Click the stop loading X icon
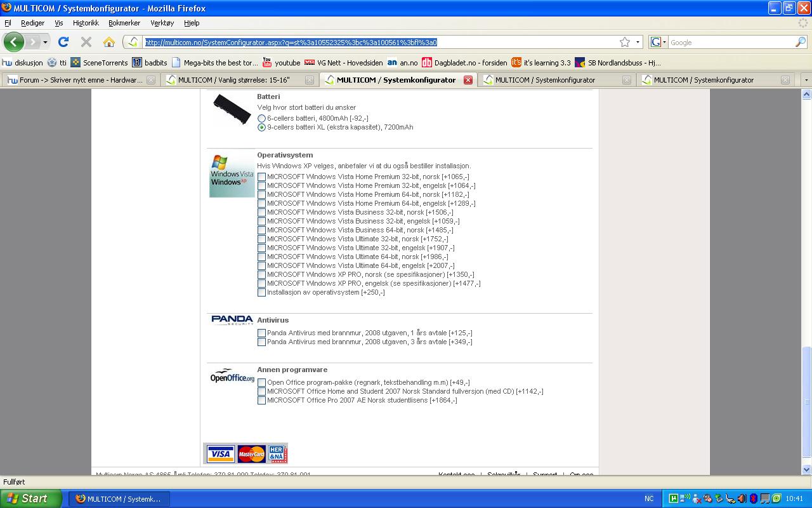 86,42
